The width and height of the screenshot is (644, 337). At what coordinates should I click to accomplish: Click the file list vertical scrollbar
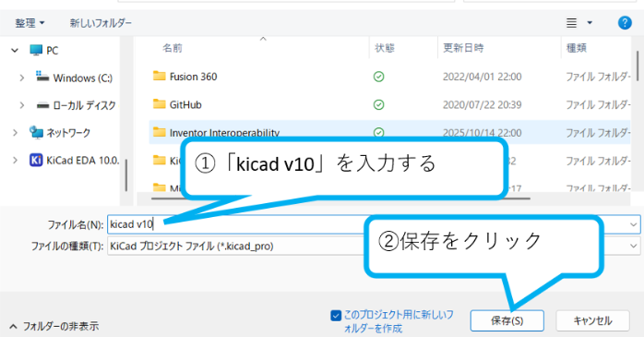coord(638,66)
